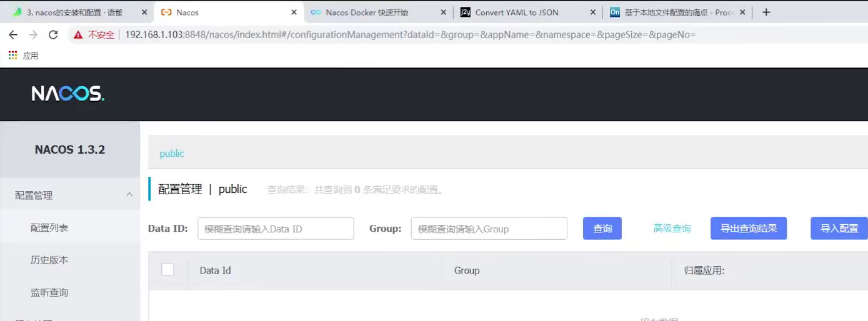Close the Convert YAML to JSON tab
868x321 pixels.
(593, 12)
